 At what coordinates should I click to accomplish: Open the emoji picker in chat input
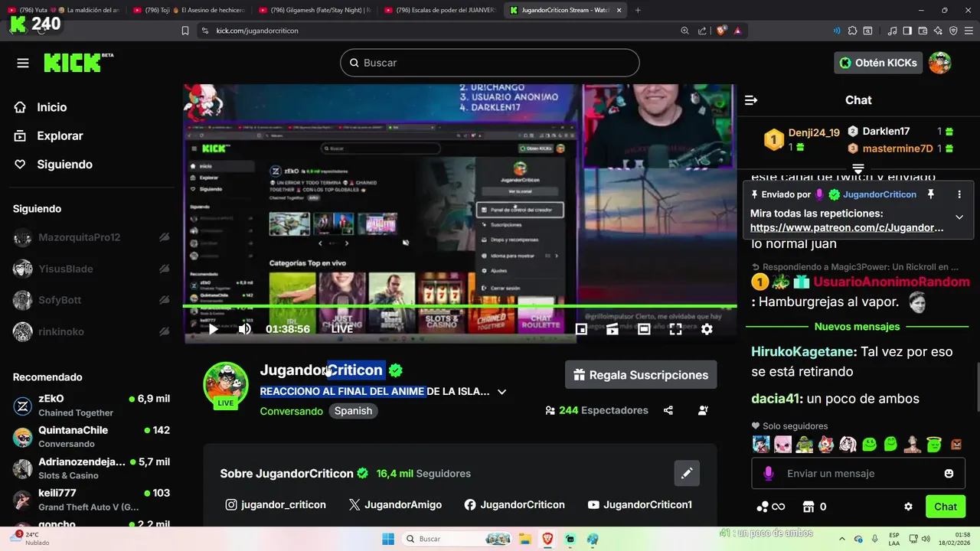949,474
